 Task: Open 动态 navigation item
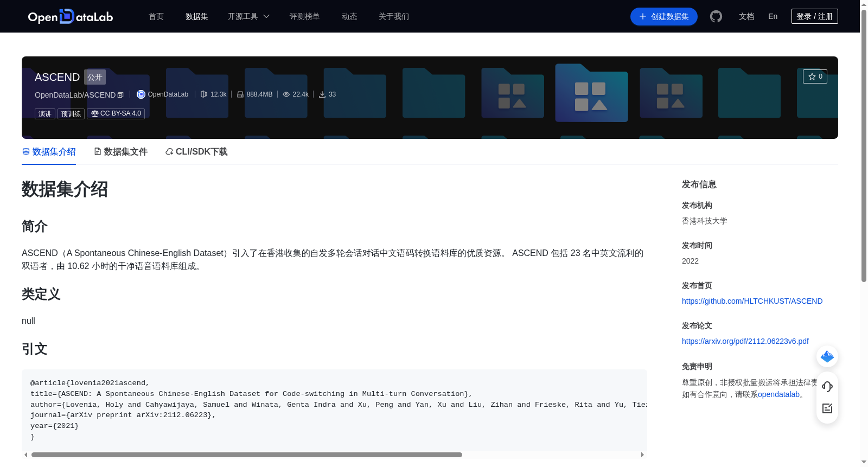[349, 16]
